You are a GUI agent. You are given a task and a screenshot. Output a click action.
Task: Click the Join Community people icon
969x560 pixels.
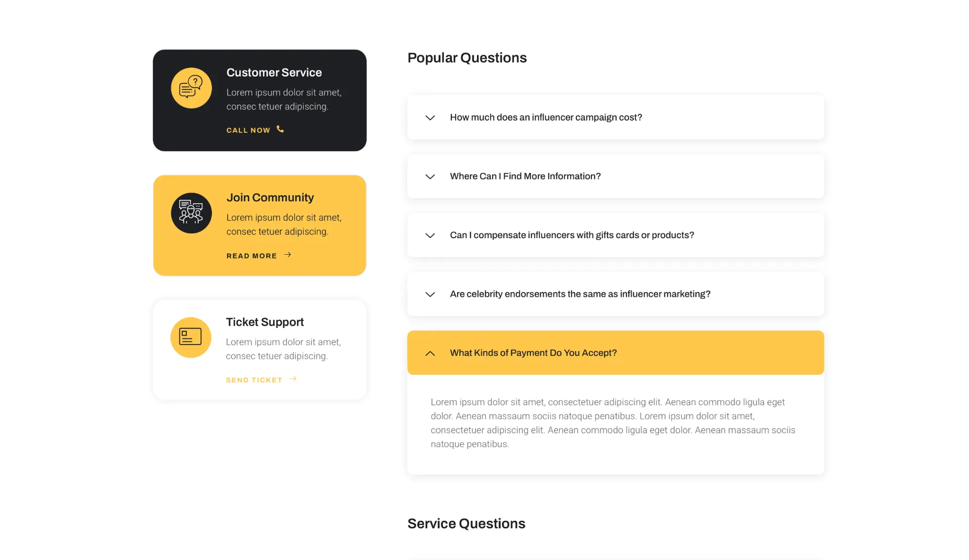191,213
